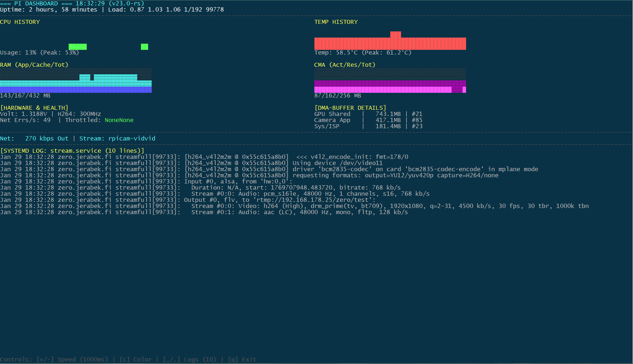The height and width of the screenshot is (364, 633).
Task: Select the [HARDWARE & HEALTH] section header
Action: click(34, 108)
